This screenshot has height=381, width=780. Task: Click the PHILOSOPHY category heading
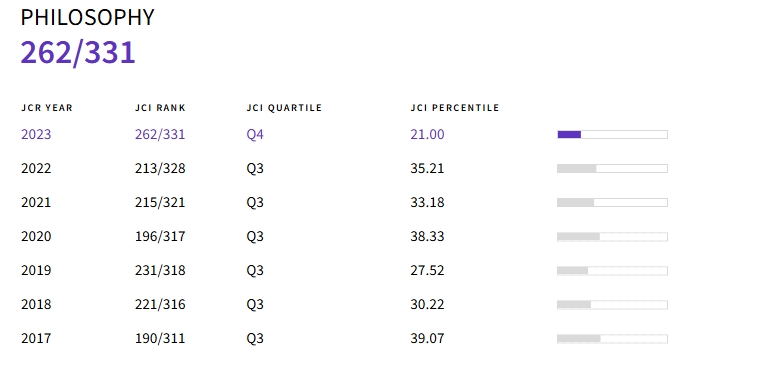[x=88, y=17]
